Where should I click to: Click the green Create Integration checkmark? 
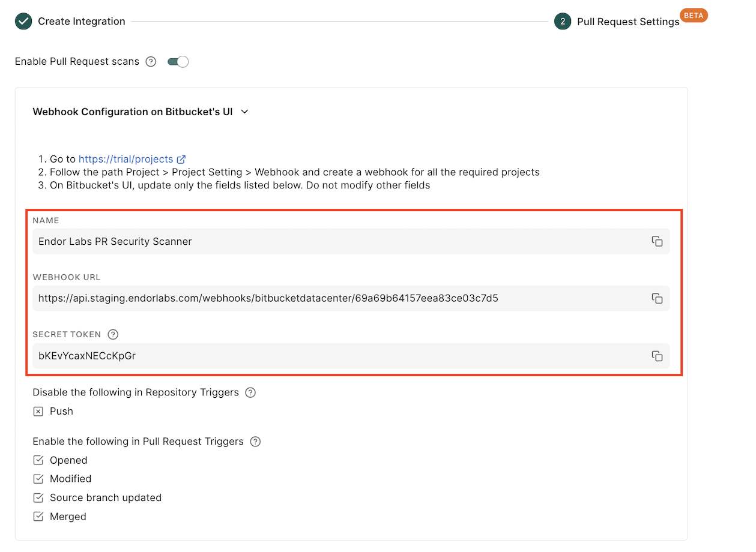pyautogui.click(x=23, y=21)
